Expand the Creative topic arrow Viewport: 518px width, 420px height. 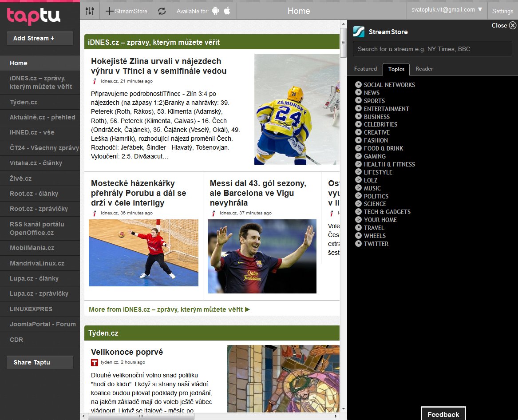(358, 132)
